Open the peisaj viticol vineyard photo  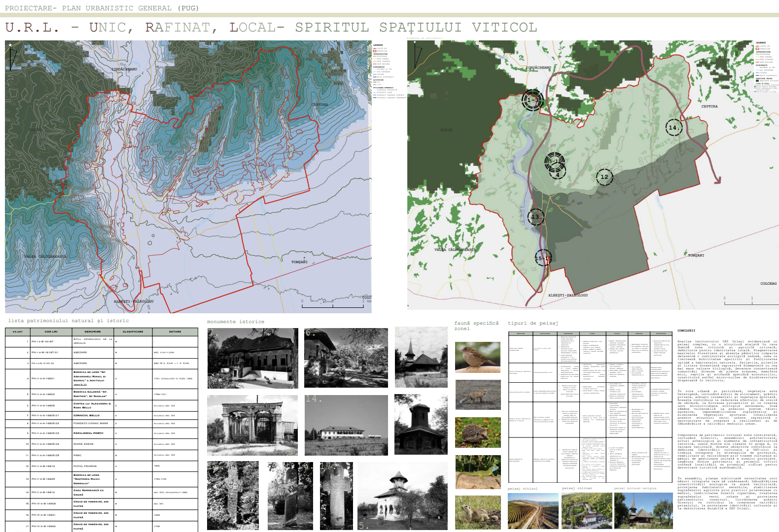pyautogui.click(x=530, y=511)
